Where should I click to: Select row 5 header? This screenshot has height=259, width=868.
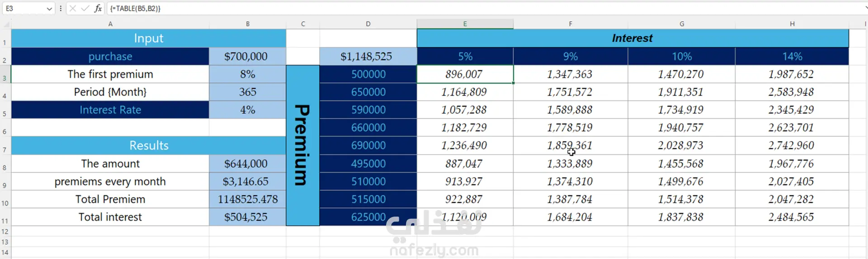pos(5,110)
